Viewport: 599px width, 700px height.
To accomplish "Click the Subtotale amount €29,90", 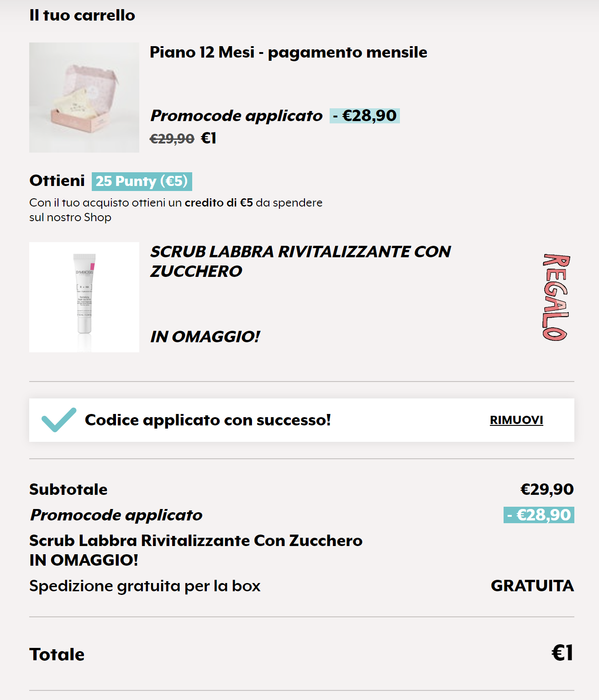I will point(546,489).
